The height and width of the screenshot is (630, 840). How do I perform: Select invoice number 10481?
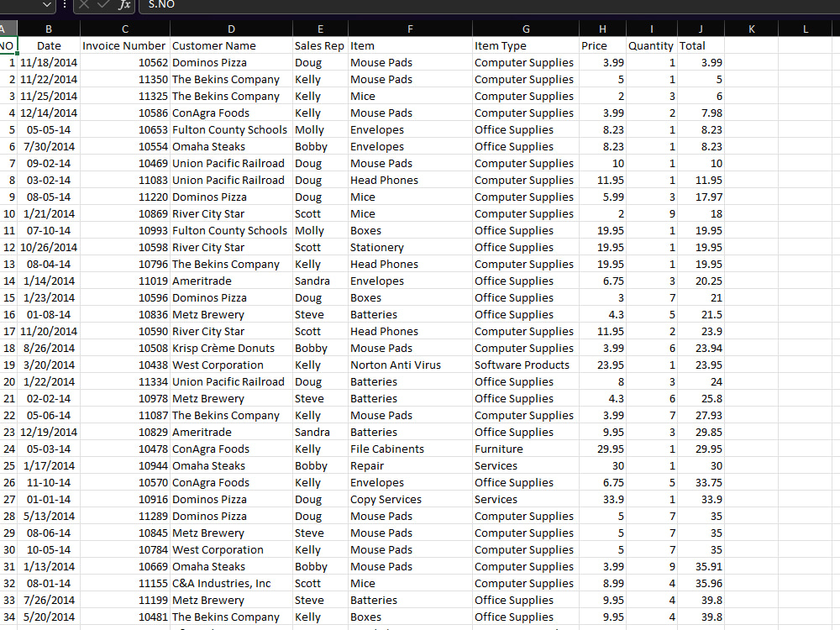pos(125,617)
